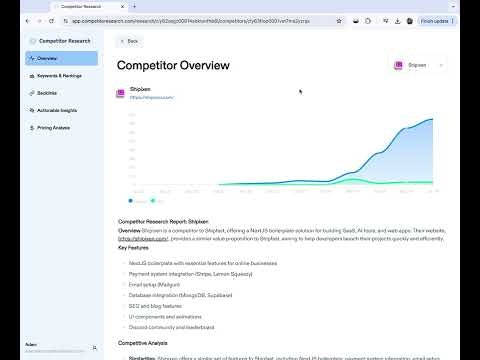480x360 pixels.
Task: Reload the page with the refresh icon
Action: (x=51, y=21)
